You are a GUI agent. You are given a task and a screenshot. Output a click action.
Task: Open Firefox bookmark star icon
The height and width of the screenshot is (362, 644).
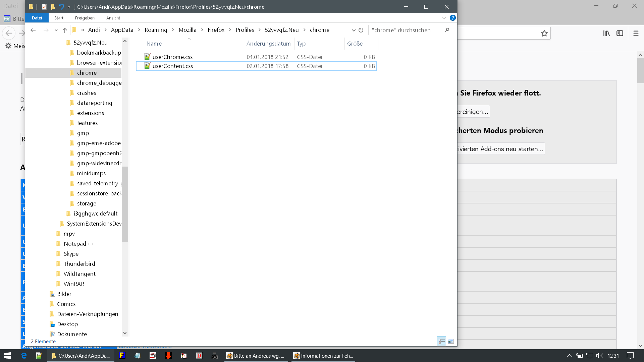coord(544,33)
